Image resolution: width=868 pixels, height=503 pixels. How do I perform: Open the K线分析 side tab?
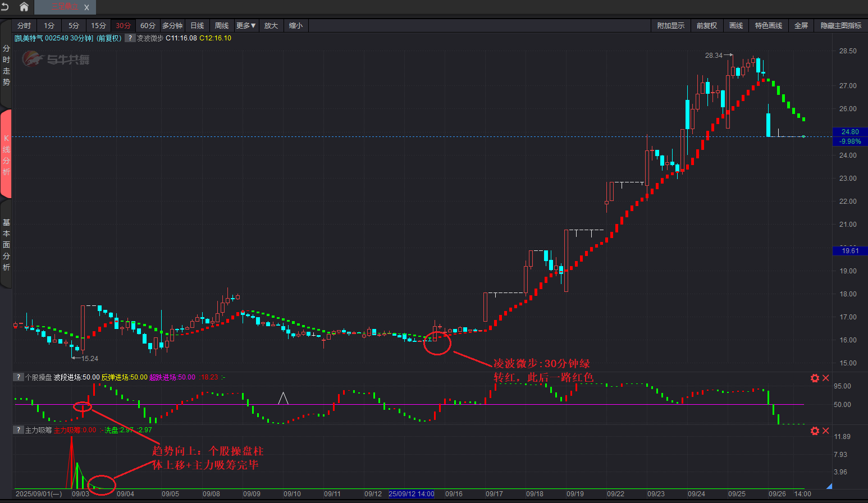(6, 154)
